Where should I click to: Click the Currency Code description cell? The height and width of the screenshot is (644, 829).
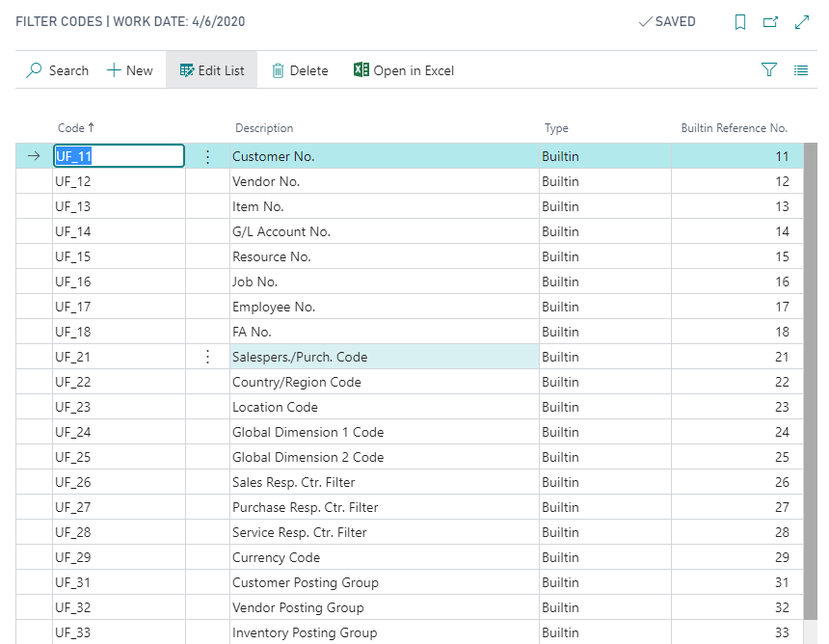tap(385, 557)
